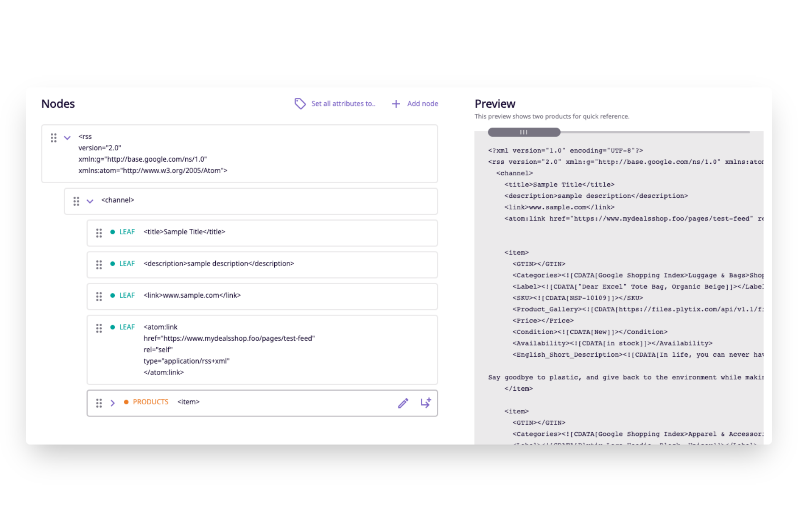Collapse the rss node chevron
Viewport: 798px width, 532px height.
point(67,137)
